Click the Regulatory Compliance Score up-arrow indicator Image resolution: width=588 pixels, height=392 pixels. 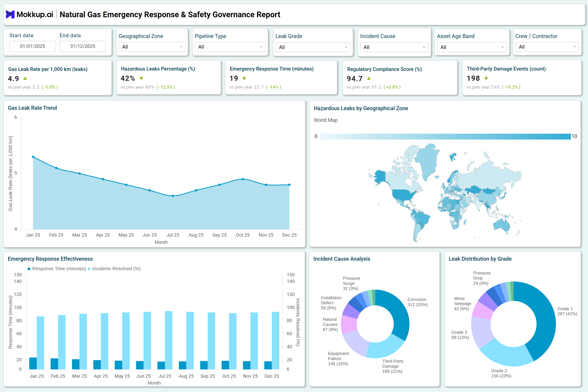tap(369, 79)
